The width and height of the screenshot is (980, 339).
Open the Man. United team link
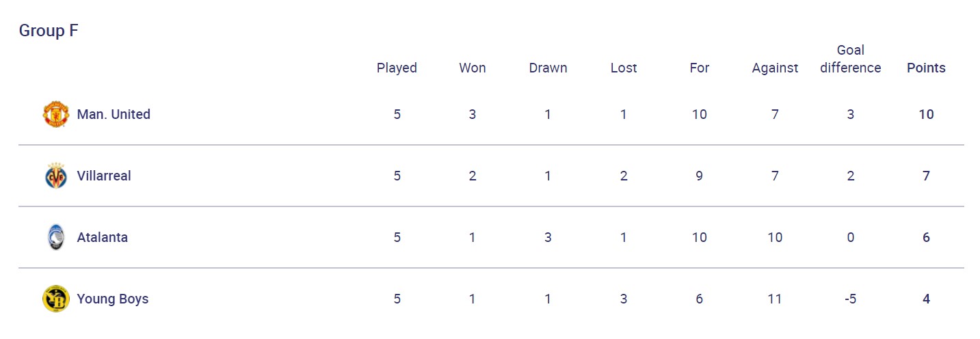pos(114,115)
